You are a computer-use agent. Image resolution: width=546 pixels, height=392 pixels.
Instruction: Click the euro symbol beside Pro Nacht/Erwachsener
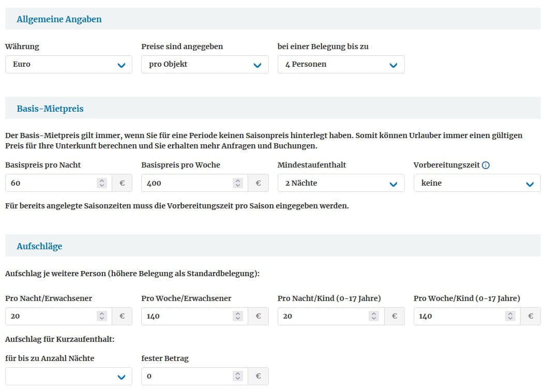coord(122,316)
